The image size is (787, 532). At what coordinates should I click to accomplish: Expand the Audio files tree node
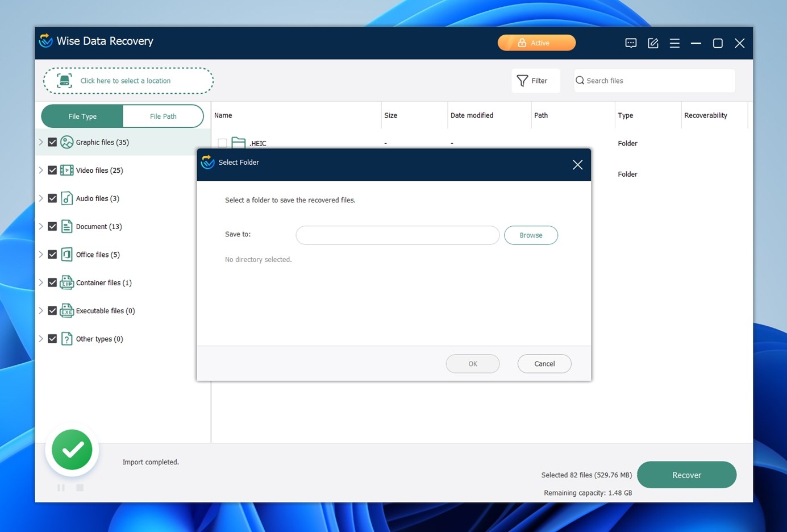click(41, 198)
